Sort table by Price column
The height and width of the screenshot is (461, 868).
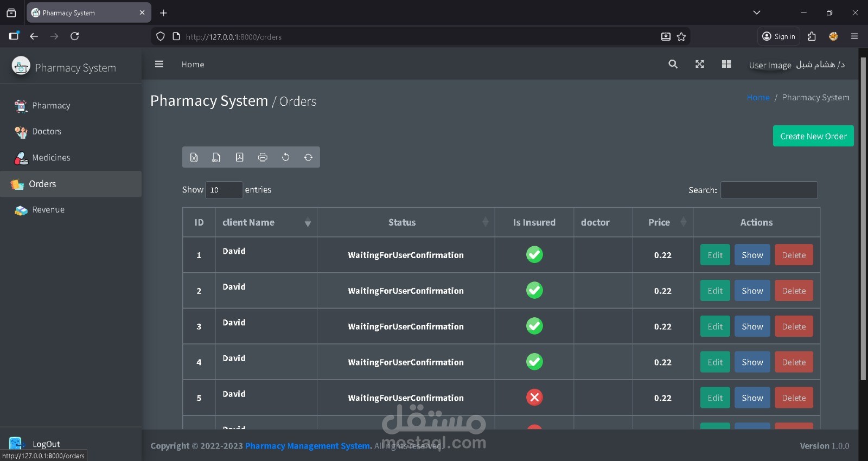point(663,222)
